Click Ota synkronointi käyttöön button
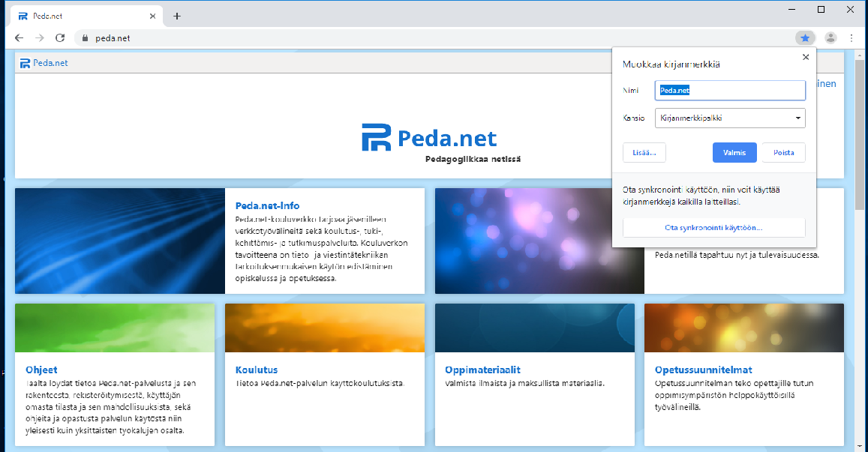Image resolution: width=868 pixels, height=452 pixels. tap(713, 227)
